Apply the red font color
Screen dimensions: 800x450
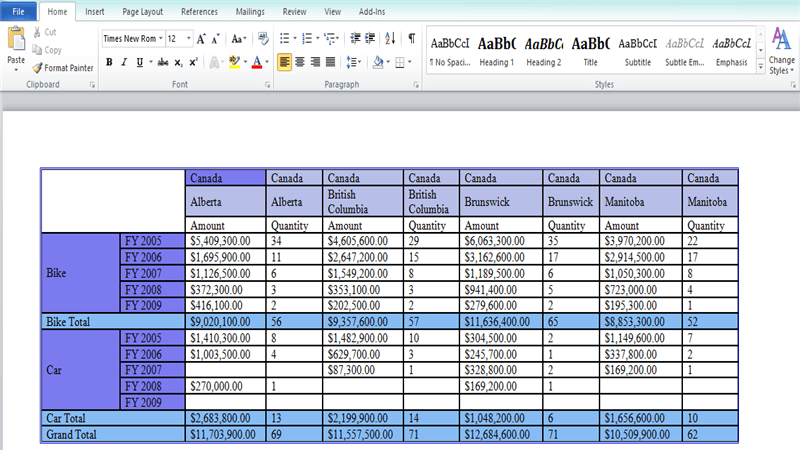[257, 62]
